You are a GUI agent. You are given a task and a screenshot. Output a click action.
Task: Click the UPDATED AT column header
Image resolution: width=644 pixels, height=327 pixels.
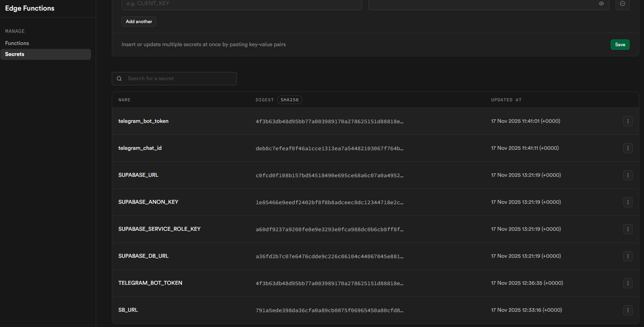pyautogui.click(x=506, y=100)
